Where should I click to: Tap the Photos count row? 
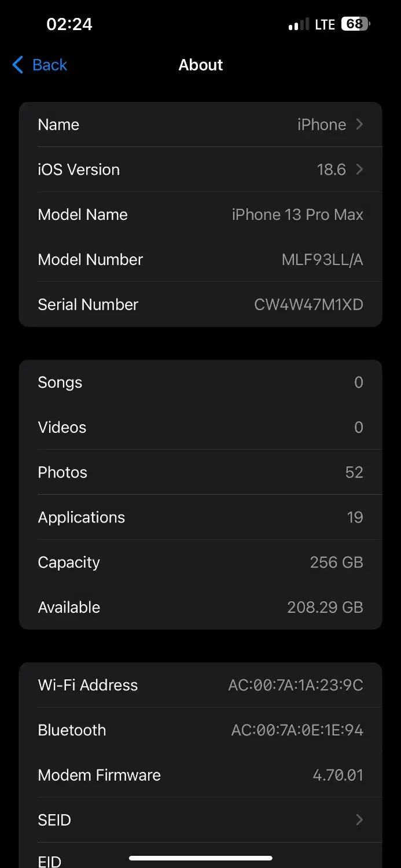pyautogui.click(x=200, y=472)
